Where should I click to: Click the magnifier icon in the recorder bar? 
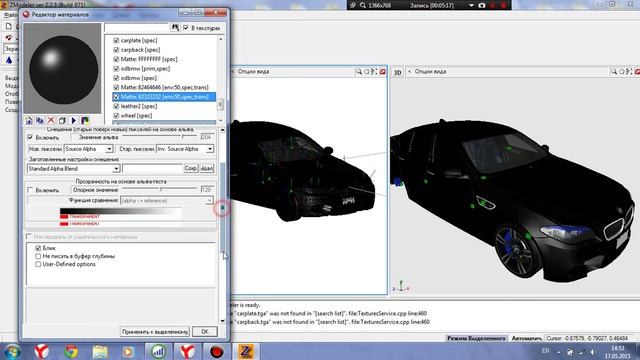[362, 5]
